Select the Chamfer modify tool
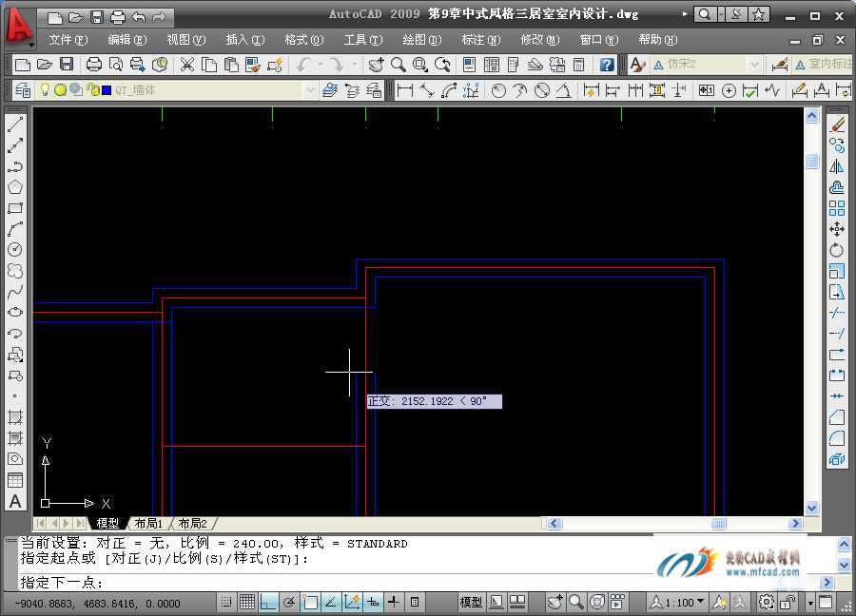The image size is (856, 616). coord(837,417)
